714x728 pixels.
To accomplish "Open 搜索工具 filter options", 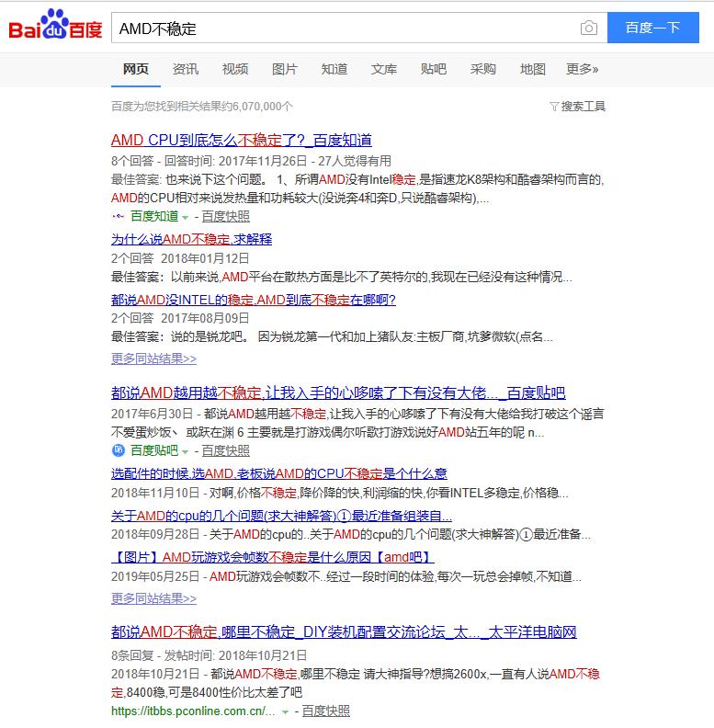I will 584,107.
